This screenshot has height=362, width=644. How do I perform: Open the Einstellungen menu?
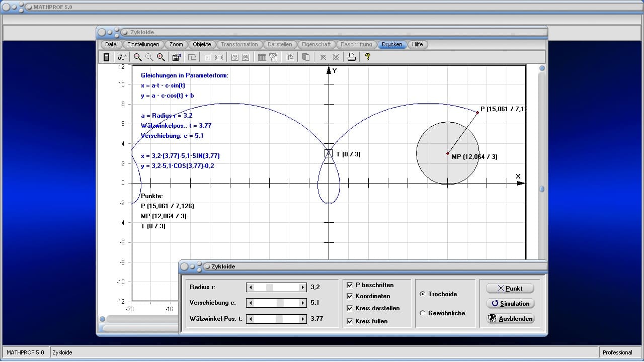pos(143,44)
